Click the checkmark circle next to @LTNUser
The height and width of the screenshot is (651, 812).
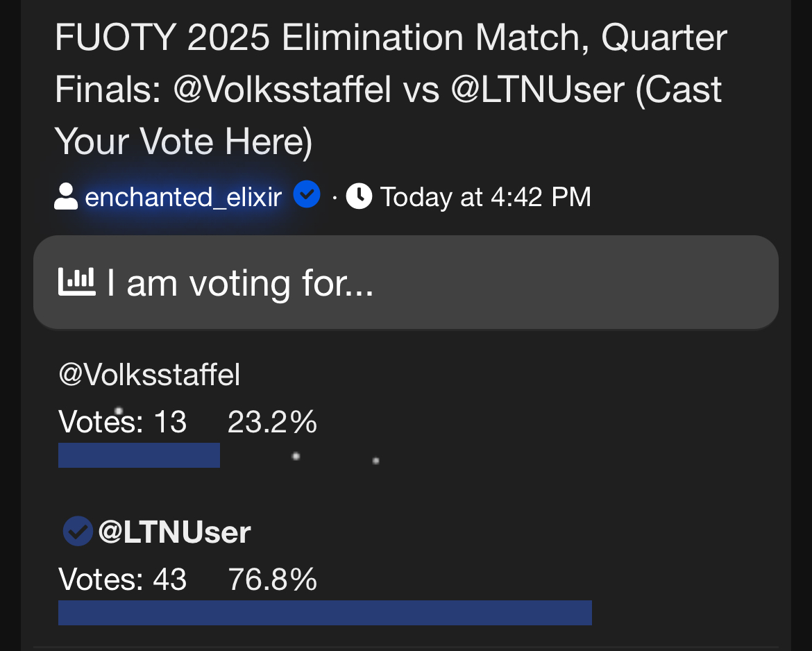pyautogui.click(x=78, y=532)
